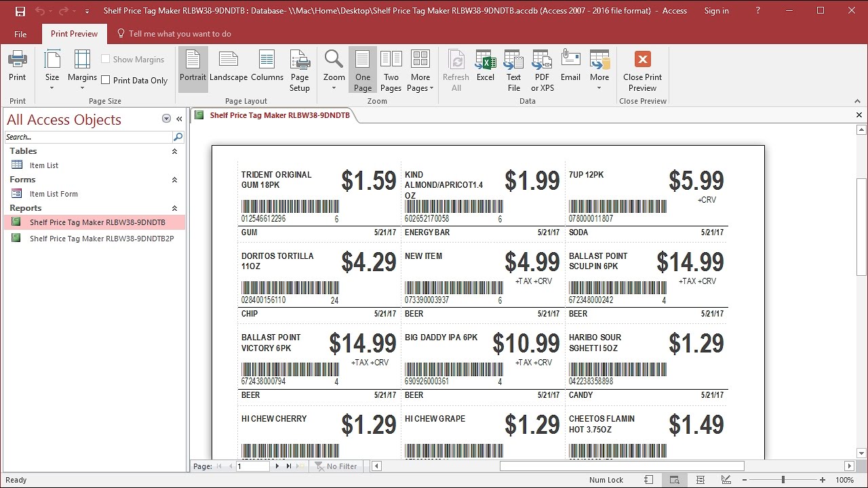
Task: Click the zoom out minus button
Action: (744, 480)
